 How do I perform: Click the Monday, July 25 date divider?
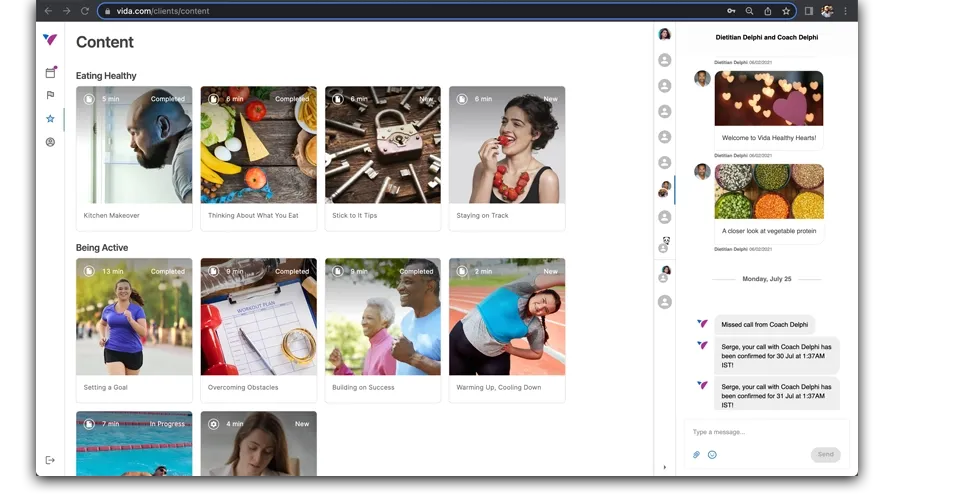tap(767, 279)
